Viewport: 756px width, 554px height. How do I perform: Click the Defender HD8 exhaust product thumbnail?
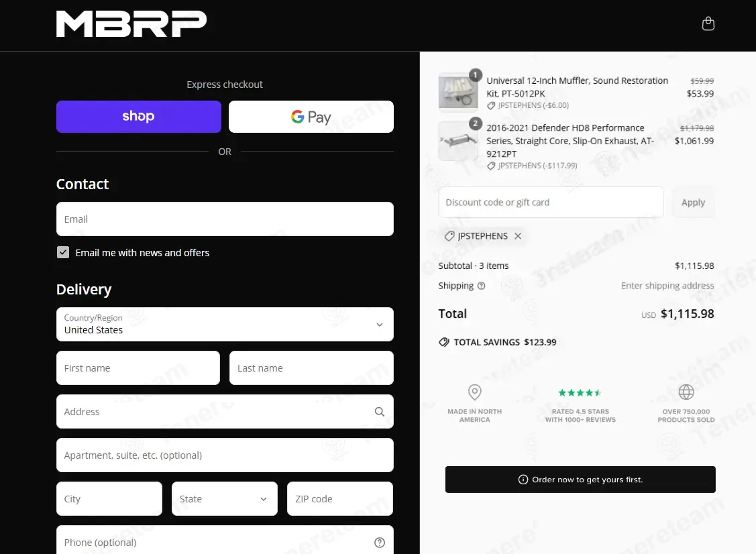pos(457,141)
